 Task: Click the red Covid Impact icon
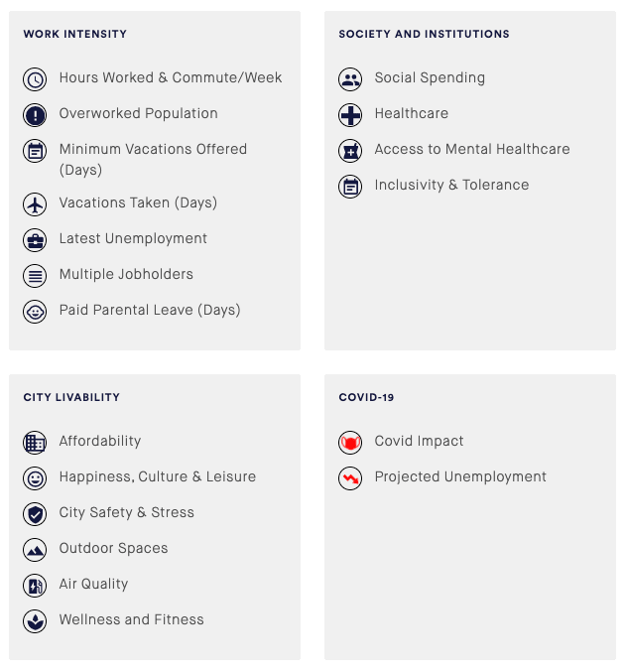[x=350, y=443]
